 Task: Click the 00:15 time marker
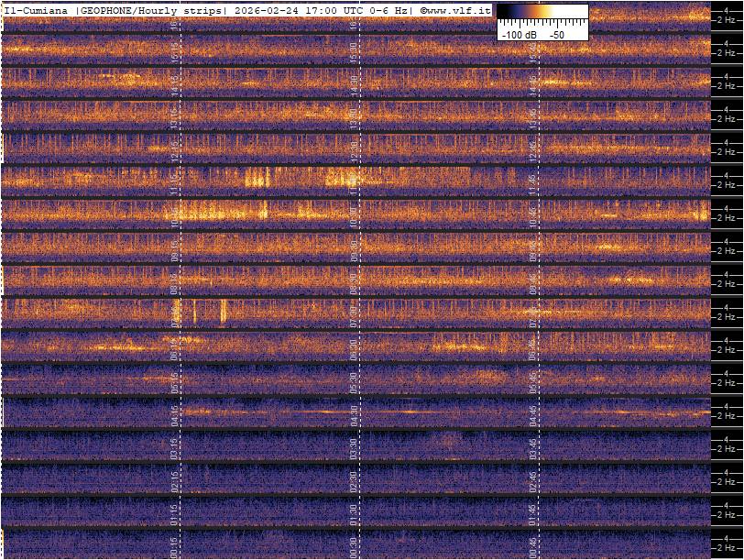point(174,544)
